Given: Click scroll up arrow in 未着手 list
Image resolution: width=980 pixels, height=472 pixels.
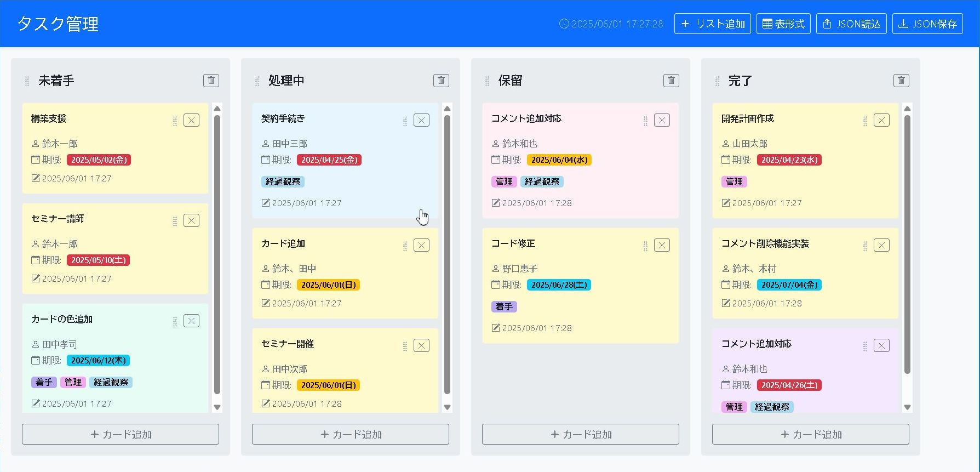Looking at the screenshot, I should point(217,109).
